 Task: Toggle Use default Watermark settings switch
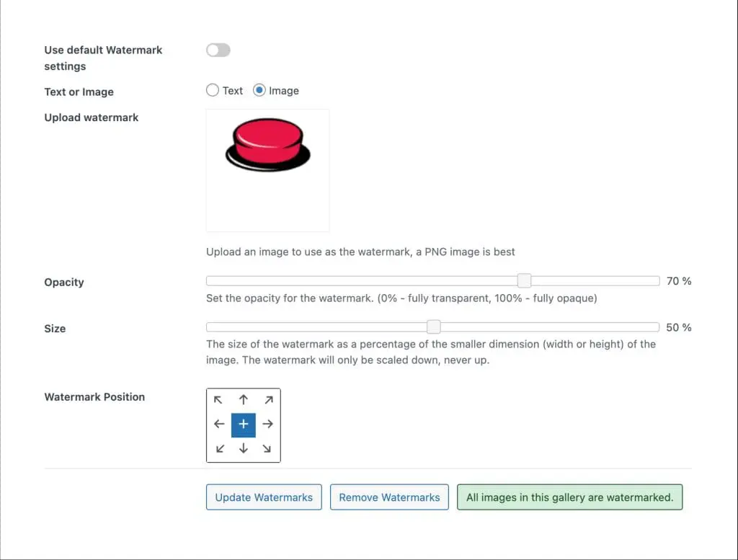[218, 50]
